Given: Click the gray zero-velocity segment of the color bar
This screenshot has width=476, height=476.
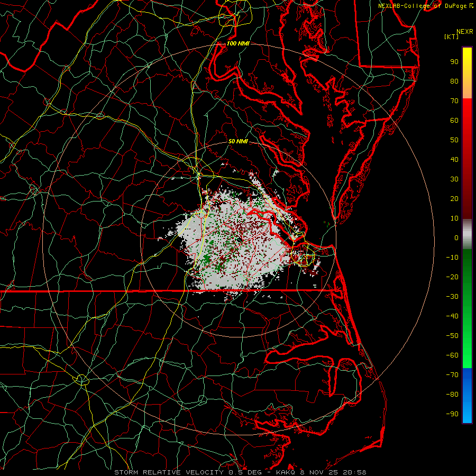Looking at the screenshot, I should pyautogui.click(x=467, y=234).
